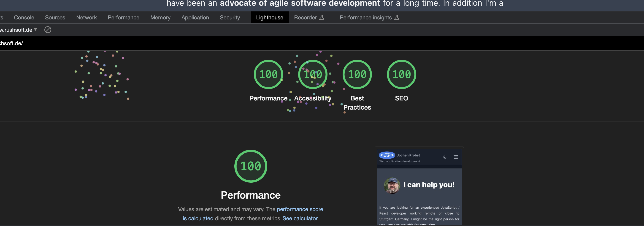
Task: Click the Performance 100 score gauge
Action: tap(268, 74)
